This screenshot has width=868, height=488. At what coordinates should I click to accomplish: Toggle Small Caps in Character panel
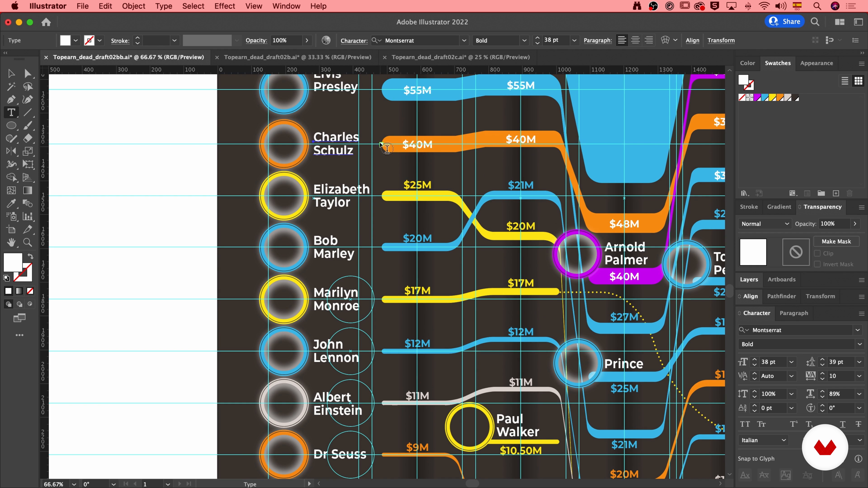point(762,424)
